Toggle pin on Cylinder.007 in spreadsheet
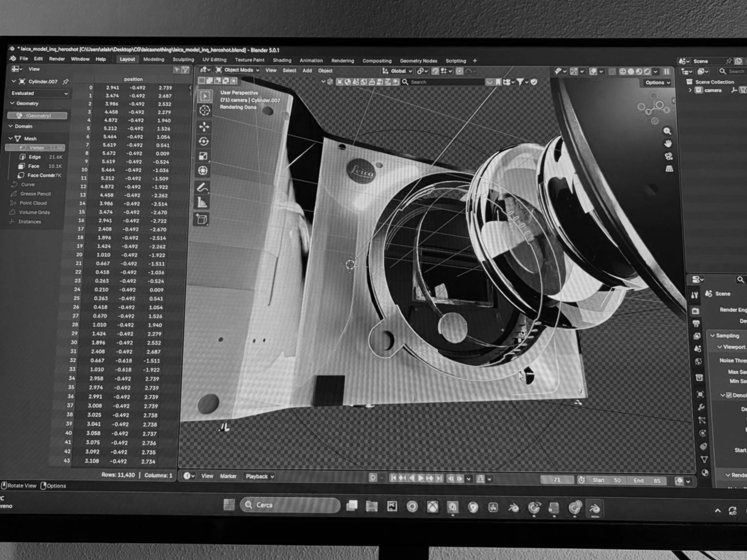 65,82
